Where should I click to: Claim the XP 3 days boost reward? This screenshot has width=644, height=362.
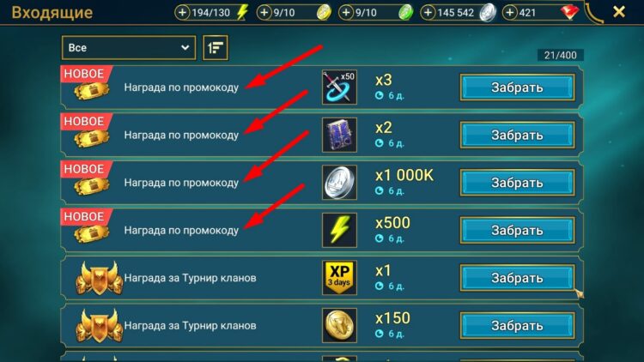(x=517, y=278)
